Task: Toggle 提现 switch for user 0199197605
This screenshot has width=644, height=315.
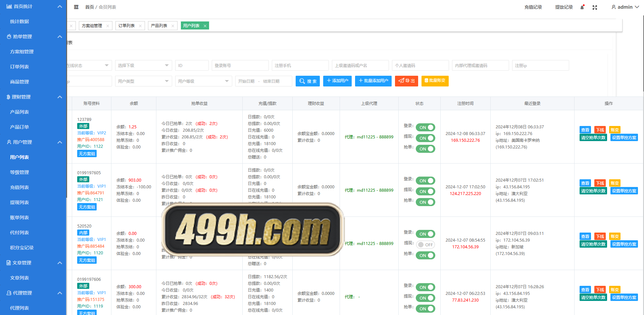Action: pyautogui.click(x=426, y=191)
